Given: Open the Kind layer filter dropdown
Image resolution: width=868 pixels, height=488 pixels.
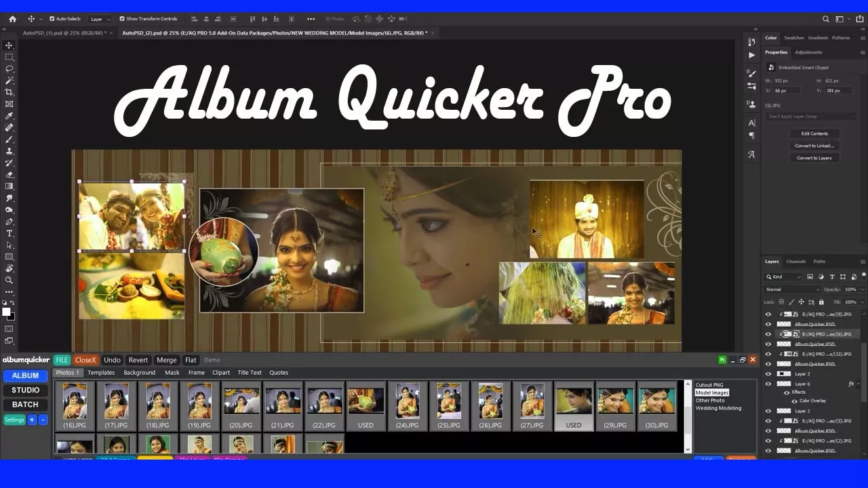Looking at the screenshot, I should pos(784,277).
